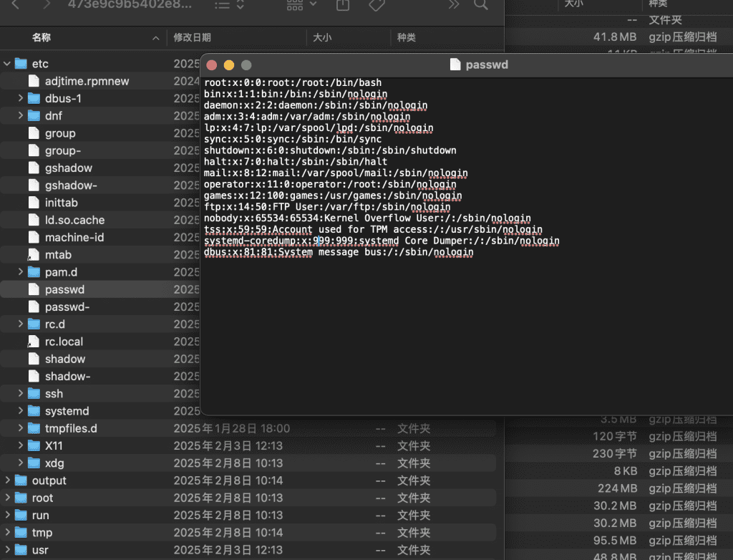Select the dnf folder name

54,115
